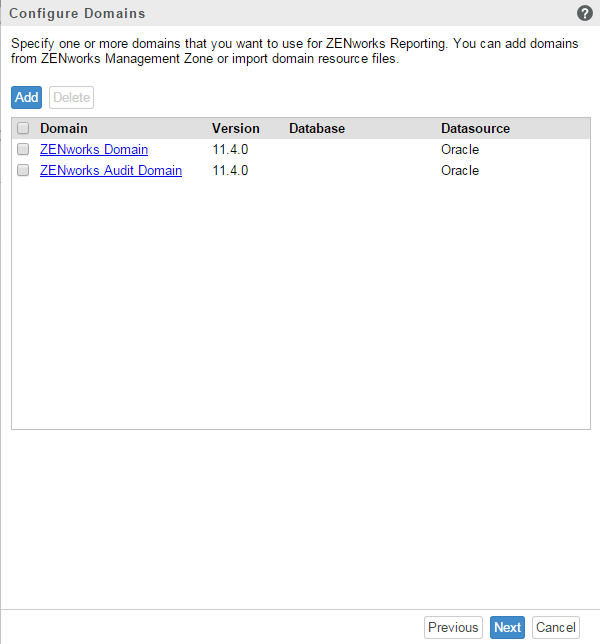Screen dimensions: 600x644
Task: Click the Version column header
Action: (x=236, y=129)
